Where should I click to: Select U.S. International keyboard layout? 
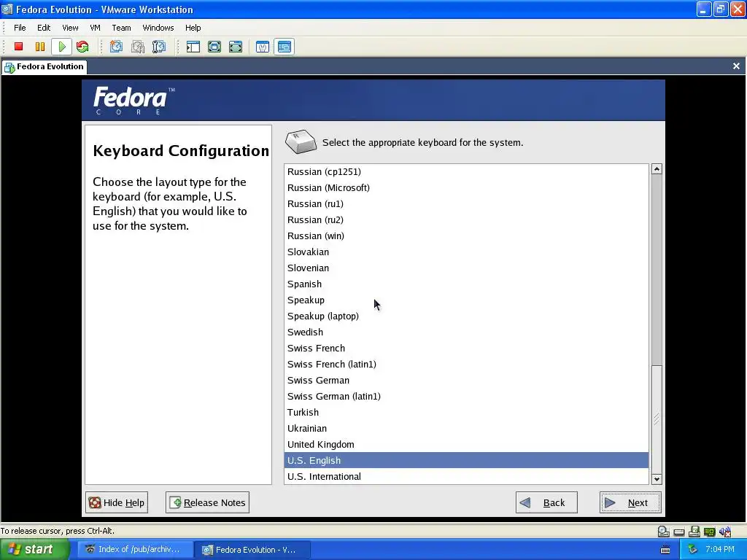tap(466, 476)
